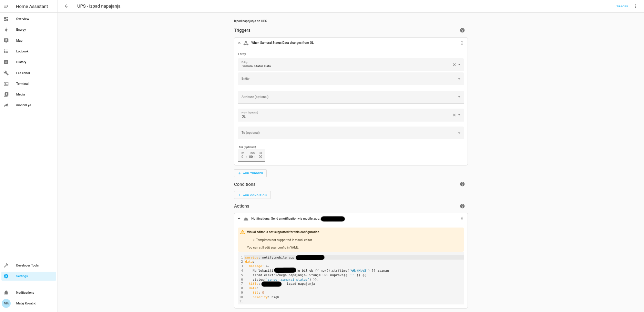This screenshot has height=312, width=644.
Task: Select the 'UPS - izpad napajanja' title
Action: pyautogui.click(x=99, y=6)
